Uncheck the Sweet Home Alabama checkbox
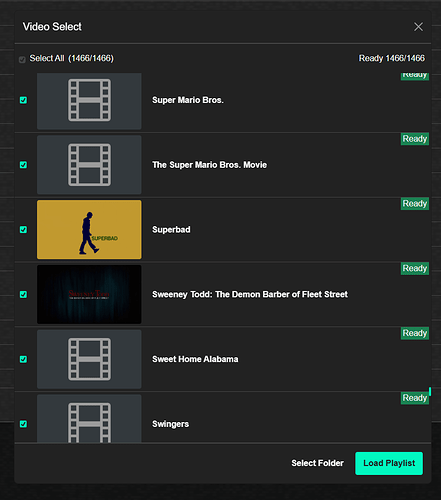Image resolution: width=441 pixels, height=500 pixels. 23,359
